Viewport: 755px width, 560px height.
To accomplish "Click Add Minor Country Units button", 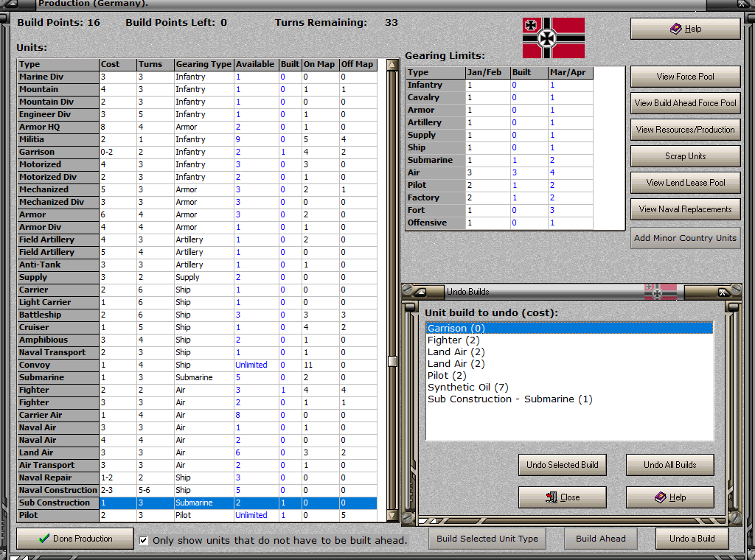I will point(685,238).
